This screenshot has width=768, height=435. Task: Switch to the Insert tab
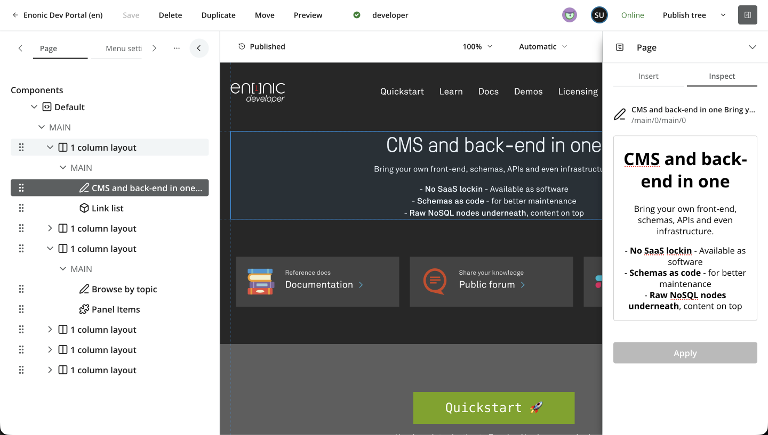tap(648, 76)
